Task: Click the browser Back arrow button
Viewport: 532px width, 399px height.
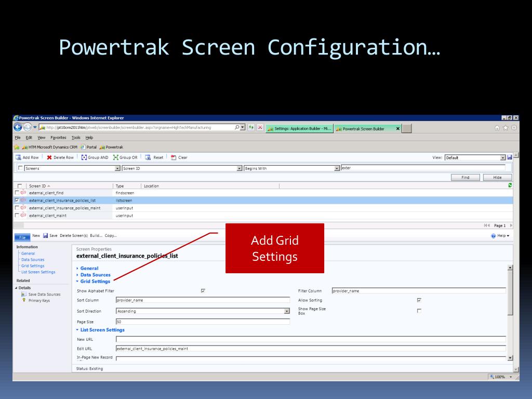Action: coord(18,127)
